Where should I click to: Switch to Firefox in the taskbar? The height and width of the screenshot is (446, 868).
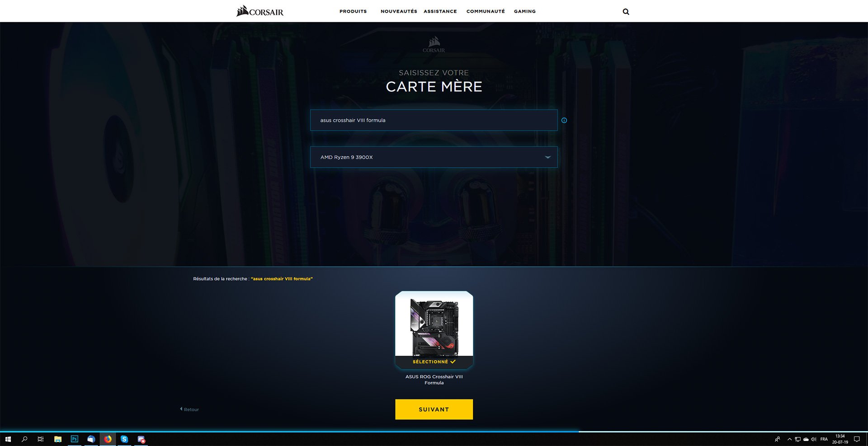108,439
